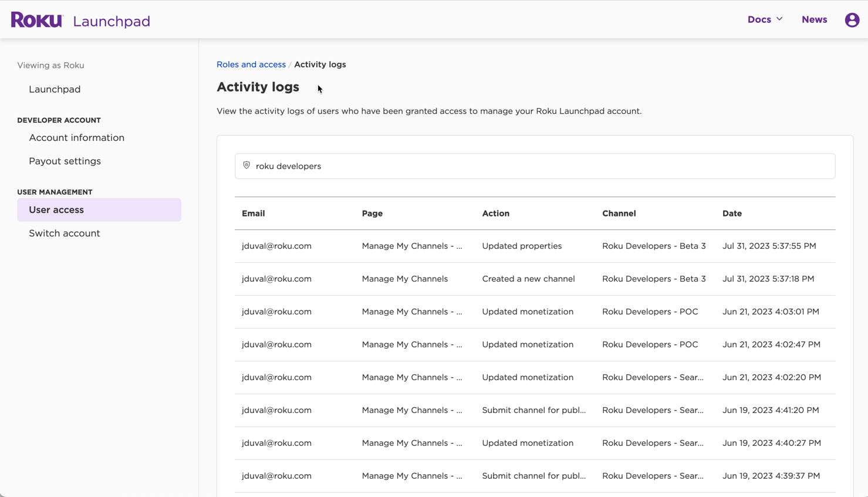Image resolution: width=868 pixels, height=497 pixels.
Task: Click the Launchpad title in header
Action: click(112, 21)
